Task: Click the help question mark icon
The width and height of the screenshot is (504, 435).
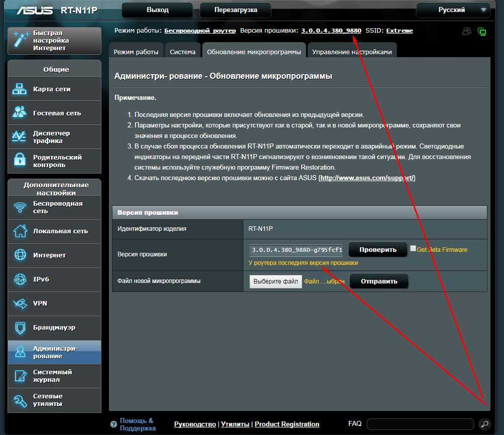Action: coord(113,424)
